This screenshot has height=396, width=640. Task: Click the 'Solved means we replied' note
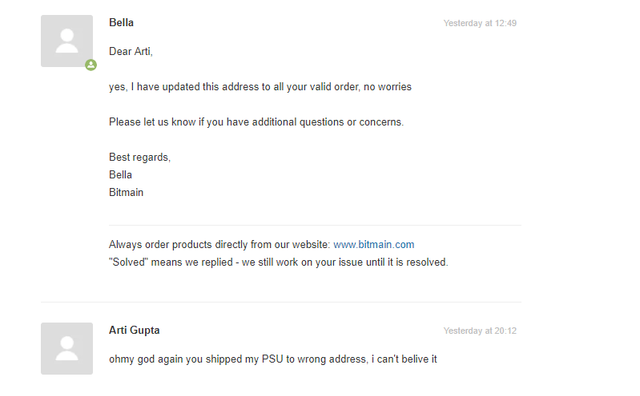point(278,262)
